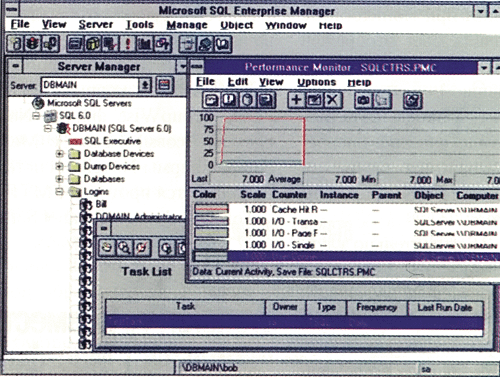Image resolution: width=500 pixels, height=377 pixels.
Task: Open the Help menu in Performance Monitor
Action: pos(359,82)
